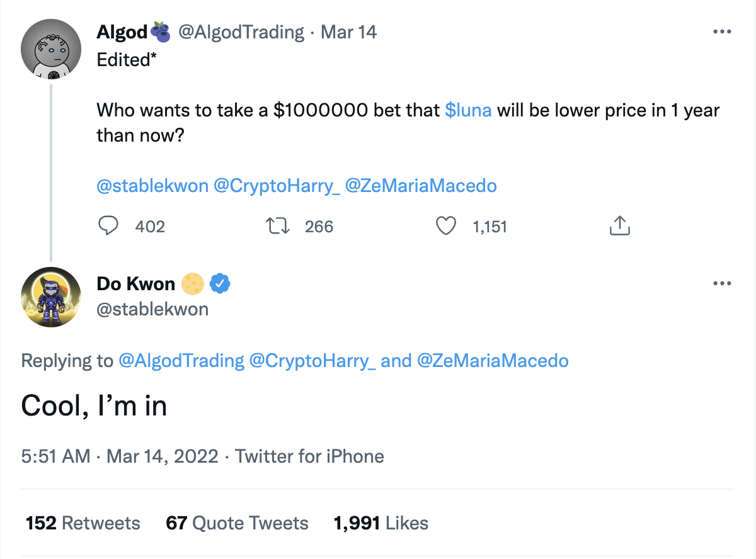Open the more options menu on Algod's tweet
Image resolution: width=756 pixels, height=559 pixels.
(722, 32)
